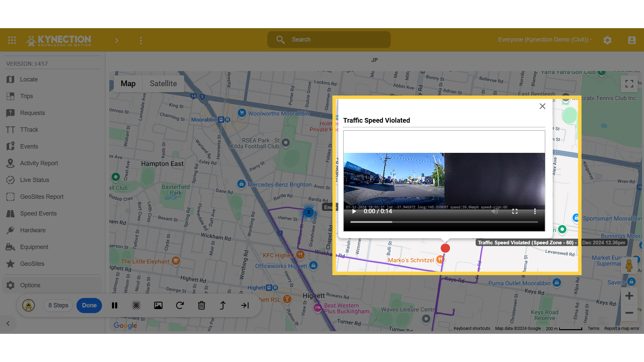Click The Little Elephant cafe pin

(x=176, y=261)
